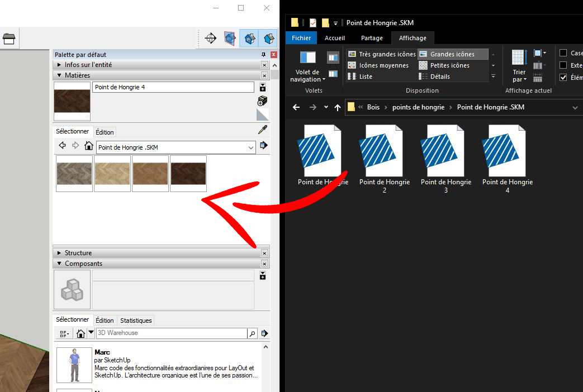Go forward in the materials browser
Screen dimensions: 583x392
pos(75,145)
